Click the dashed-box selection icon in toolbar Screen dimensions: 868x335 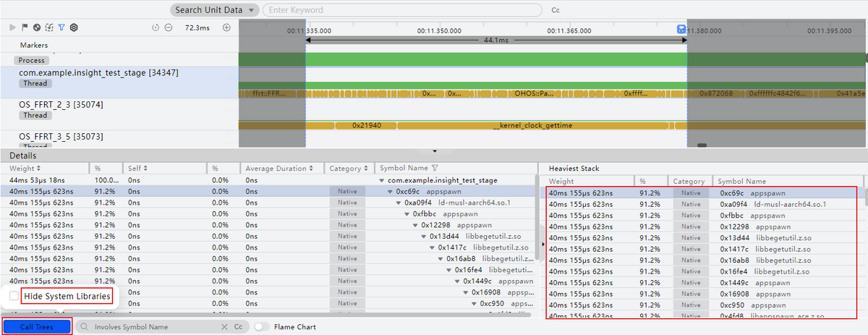[49, 27]
